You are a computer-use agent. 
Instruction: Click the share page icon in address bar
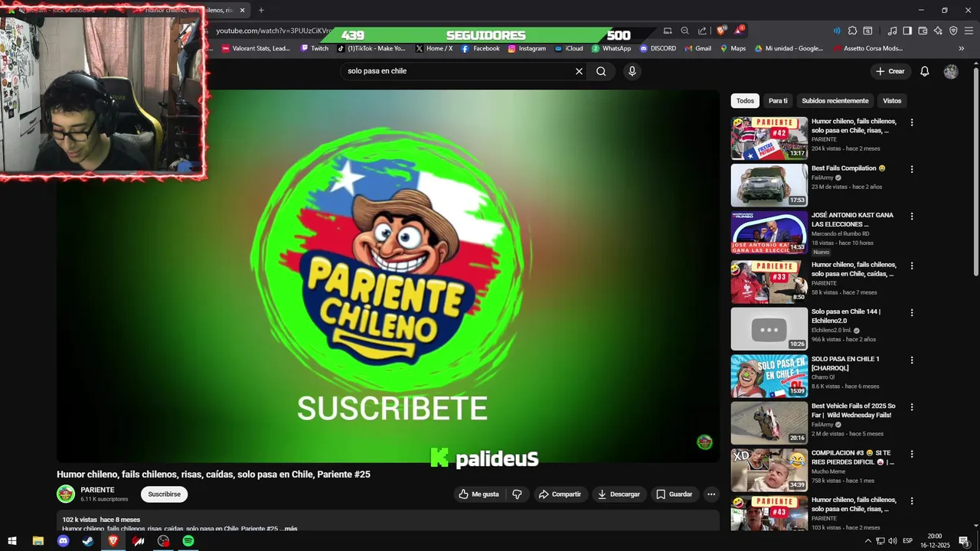coord(702,31)
